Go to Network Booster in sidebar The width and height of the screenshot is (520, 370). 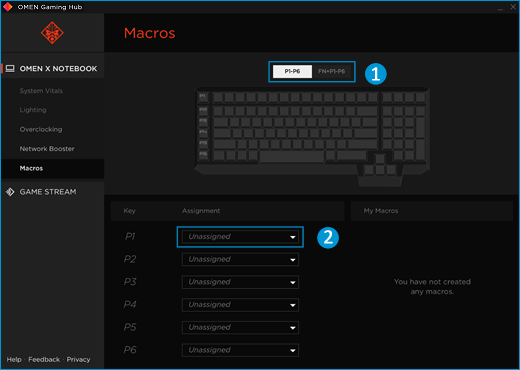click(47, 149)
